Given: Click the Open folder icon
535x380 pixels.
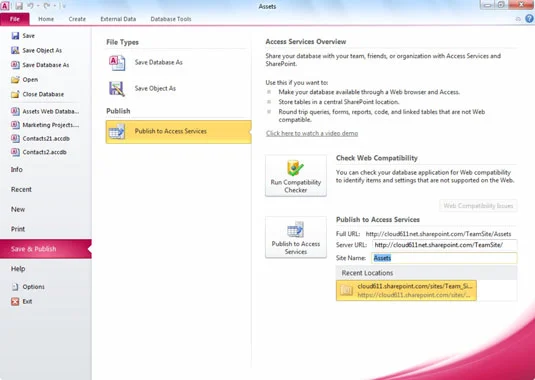Looking at the screenshot, I should tap(15, 79).
